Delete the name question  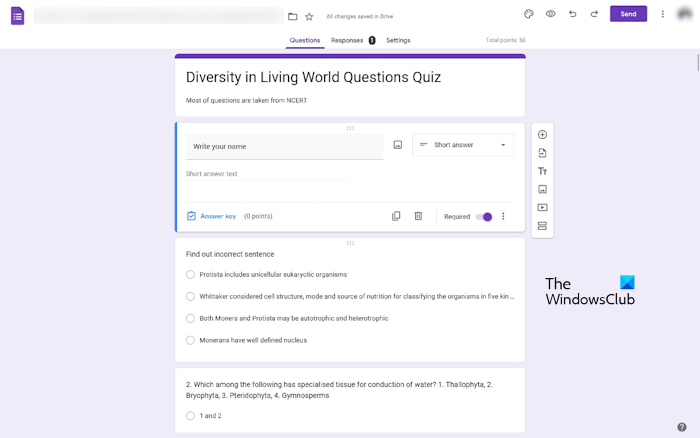418,216
